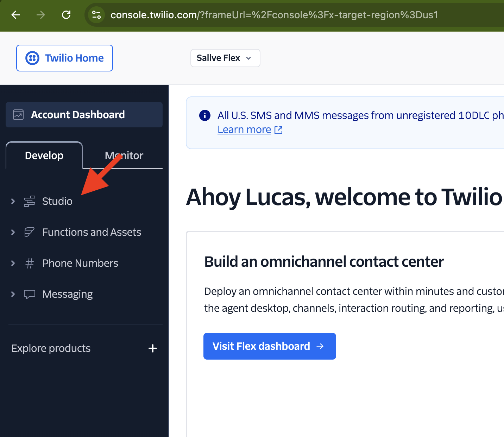Switch to the Develop tab
Image resolution: width=504 pixels, height=437 pixels.
click(x=44, y=156)
